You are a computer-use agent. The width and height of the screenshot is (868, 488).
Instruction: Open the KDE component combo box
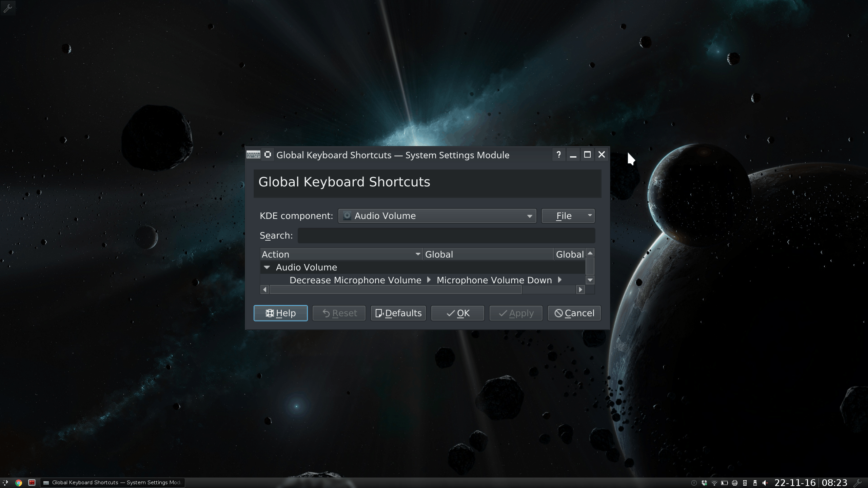click(x=437, y=216)
